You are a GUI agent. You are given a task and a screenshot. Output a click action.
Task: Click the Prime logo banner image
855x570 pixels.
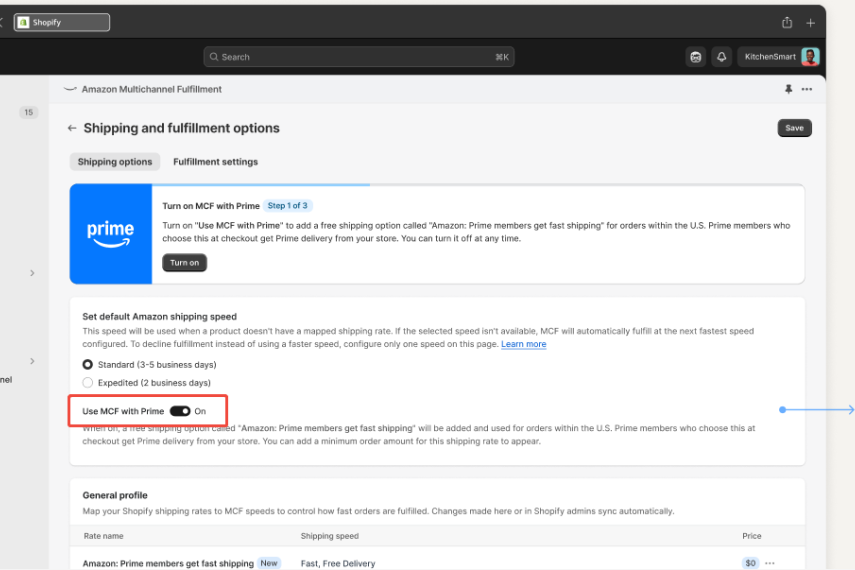coord(111,233)
